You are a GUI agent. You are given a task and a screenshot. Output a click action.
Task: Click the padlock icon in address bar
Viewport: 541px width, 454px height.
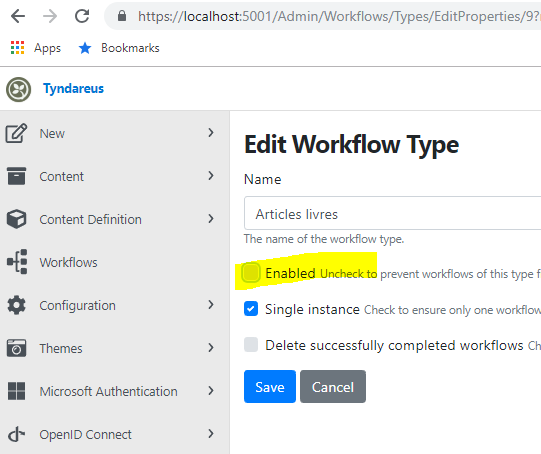coord(122,16)
